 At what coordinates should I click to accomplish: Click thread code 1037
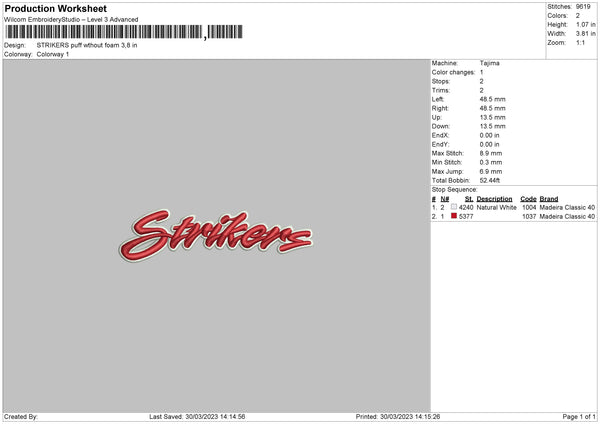529,217
